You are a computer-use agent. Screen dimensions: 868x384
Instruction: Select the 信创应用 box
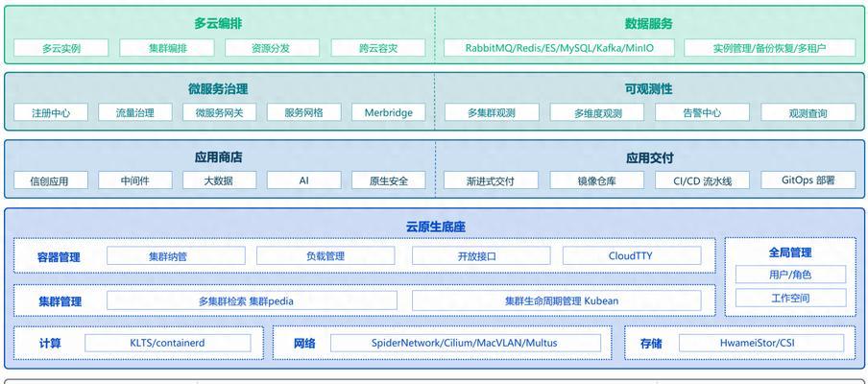(50, 180)
